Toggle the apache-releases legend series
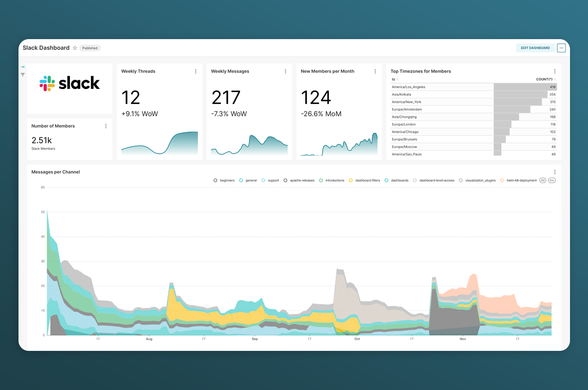This screenshot has width=588, height=390. pos(299,181)
